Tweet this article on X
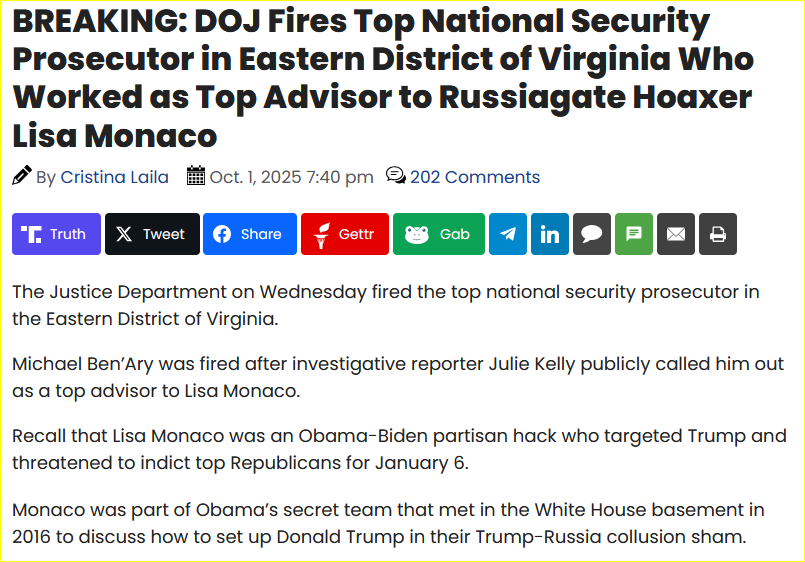Viewport: 805px width, 562px height. 152,234
